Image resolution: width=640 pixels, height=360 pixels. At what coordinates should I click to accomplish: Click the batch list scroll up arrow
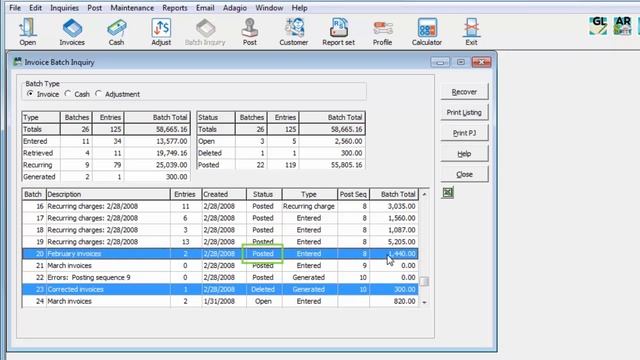pos(424,194)
